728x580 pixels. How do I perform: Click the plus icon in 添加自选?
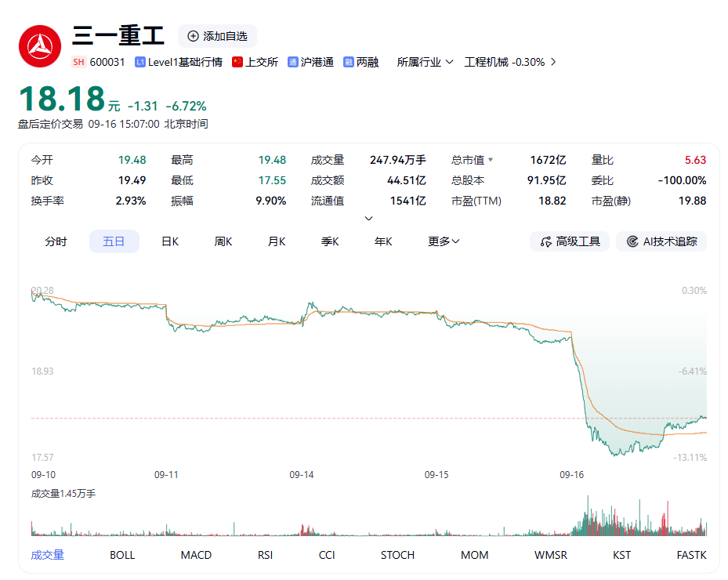coord(193,36)
